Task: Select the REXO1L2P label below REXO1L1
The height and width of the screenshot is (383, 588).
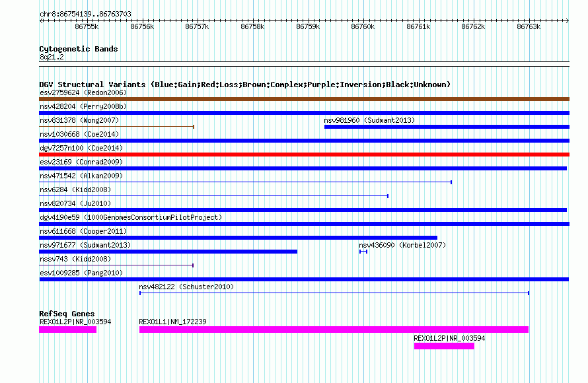Action: (x=449, y=338)
